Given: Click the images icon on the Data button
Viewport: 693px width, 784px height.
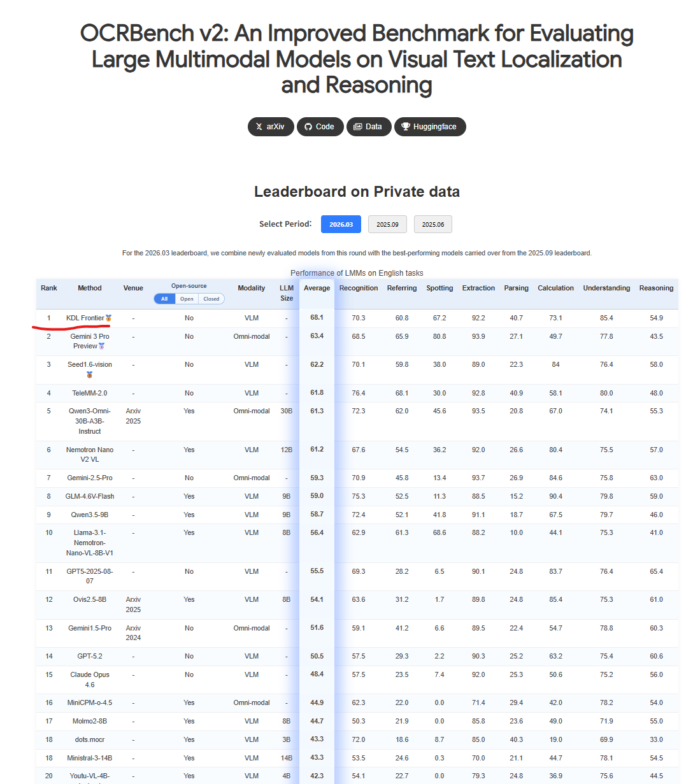Looking at the screenshot, I should click(358, 127).
